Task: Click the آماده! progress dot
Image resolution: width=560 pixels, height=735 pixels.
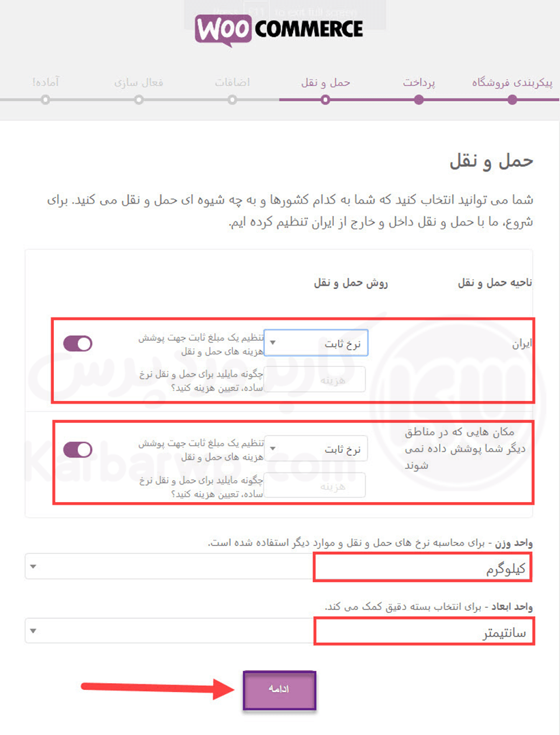Action: tap(46, 100)
